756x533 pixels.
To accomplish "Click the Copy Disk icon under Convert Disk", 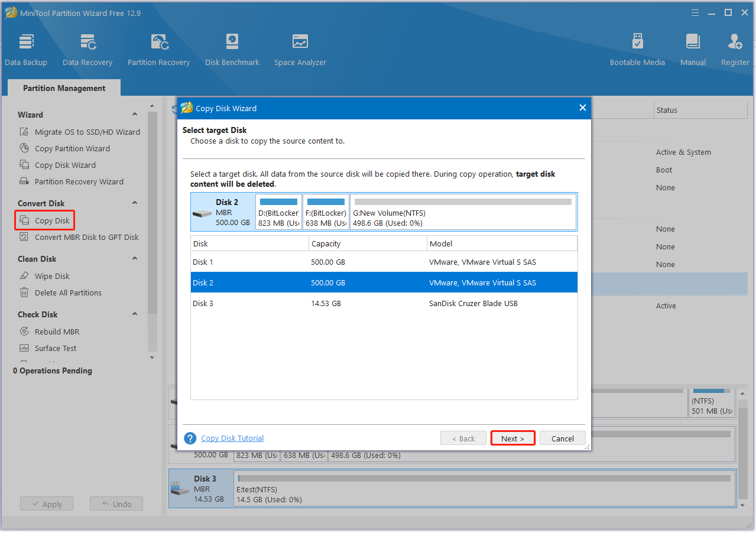I will pyautogui.click(x=24, y=220).
